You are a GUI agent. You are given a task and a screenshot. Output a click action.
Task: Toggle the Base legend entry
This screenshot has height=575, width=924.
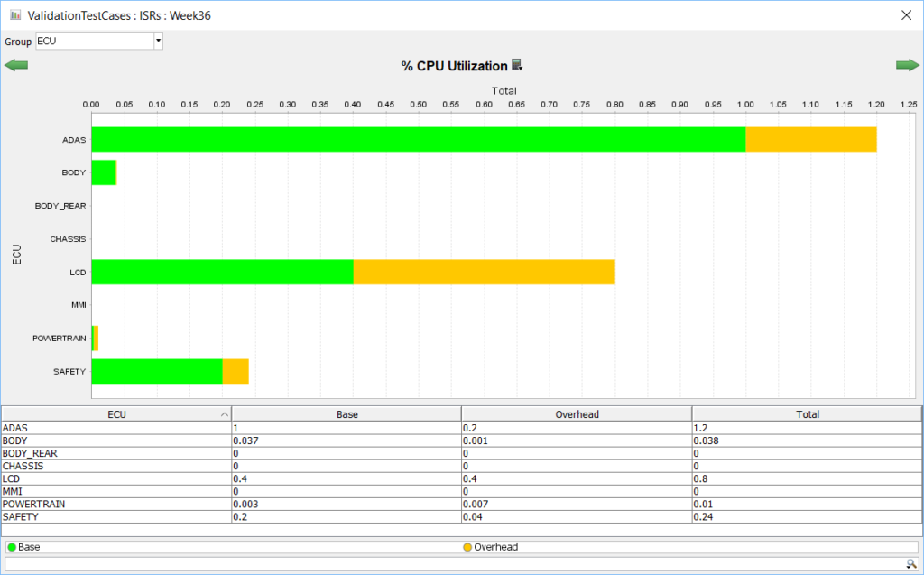coord(23,547)
